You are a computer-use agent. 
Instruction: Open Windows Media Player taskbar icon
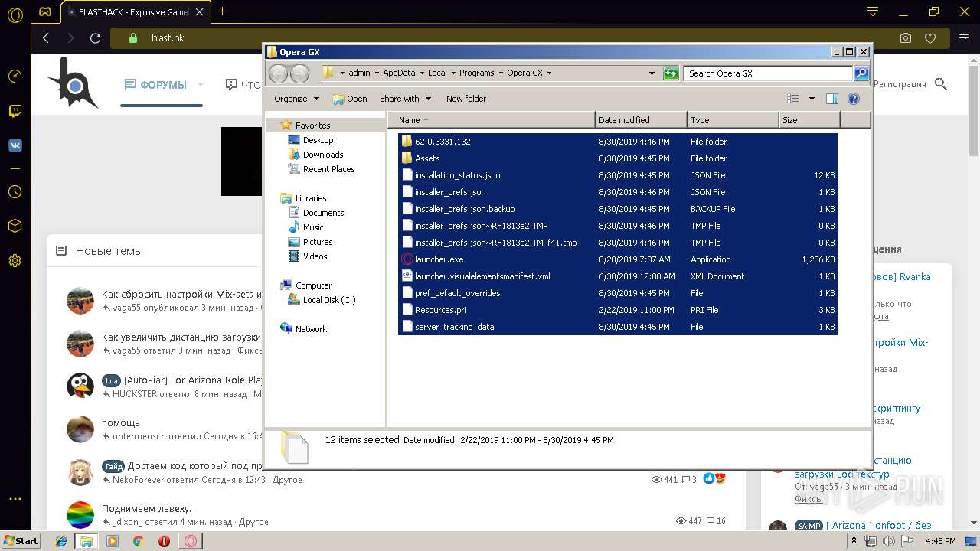(x=113, y=541)
